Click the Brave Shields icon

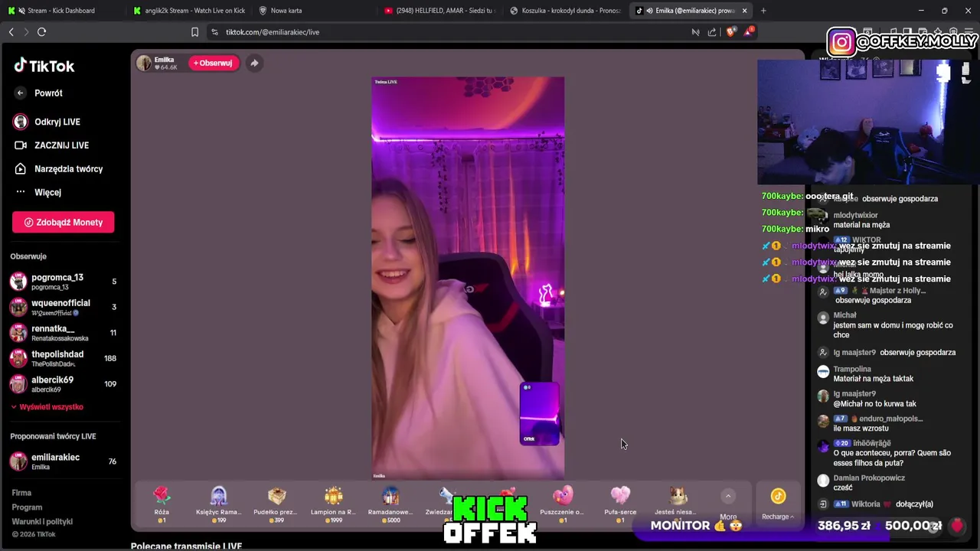click(x=730, y=31)
